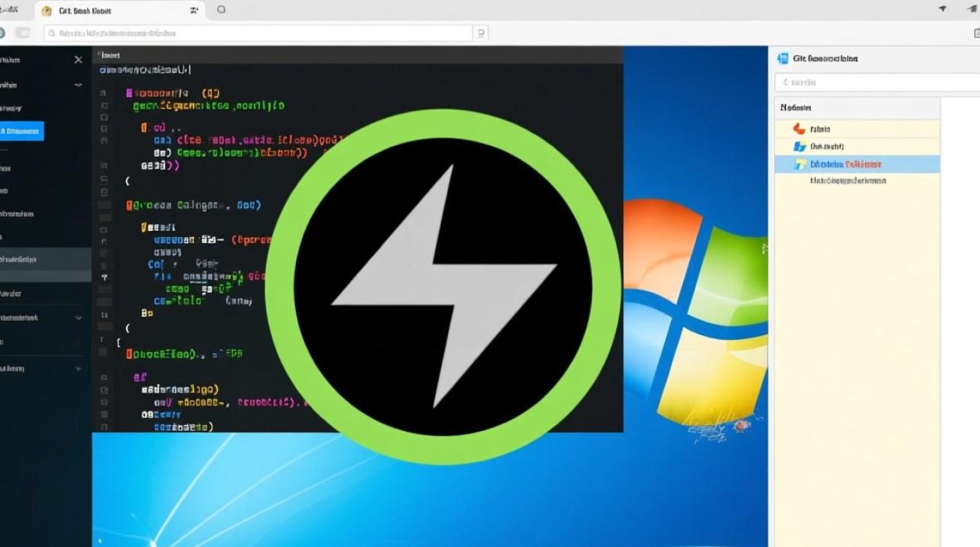Expand the bottom-most sidebar chevron
The width and height of the screenshot is (980, 547).
pyautogui.click(x=78, y=368)
